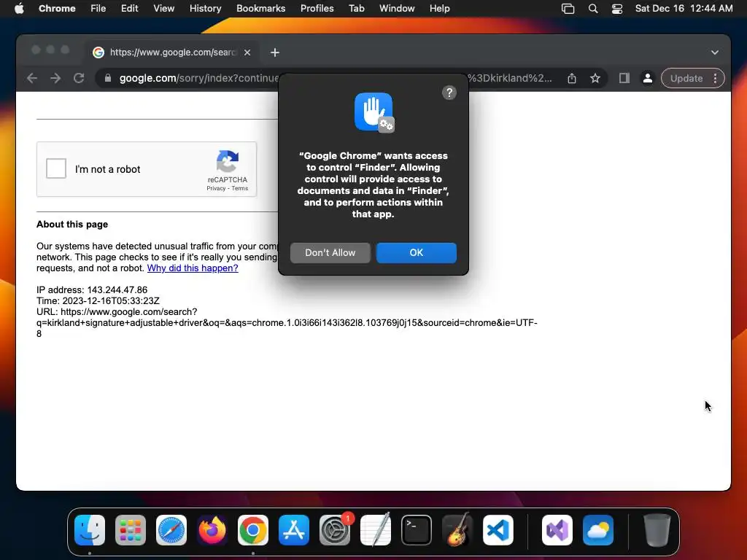The width and height of the screenshot is (747, 560).
Task: Go back with Chrome's back arrow
Action: [32, 78]
